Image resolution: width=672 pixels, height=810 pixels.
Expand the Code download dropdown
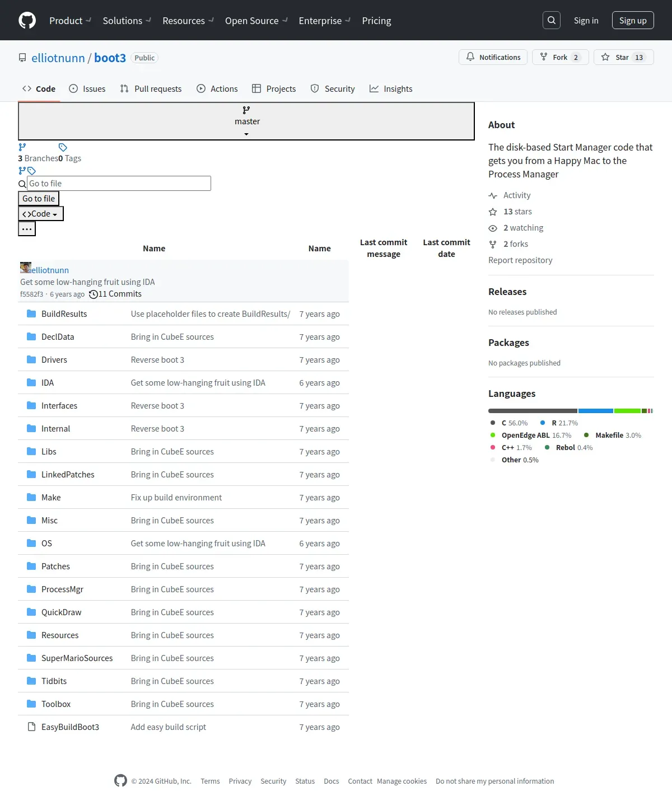41,214
